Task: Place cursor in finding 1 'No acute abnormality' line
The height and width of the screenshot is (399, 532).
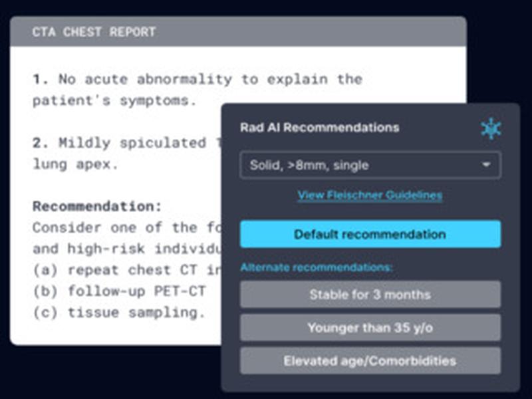Action: point(198,79)
